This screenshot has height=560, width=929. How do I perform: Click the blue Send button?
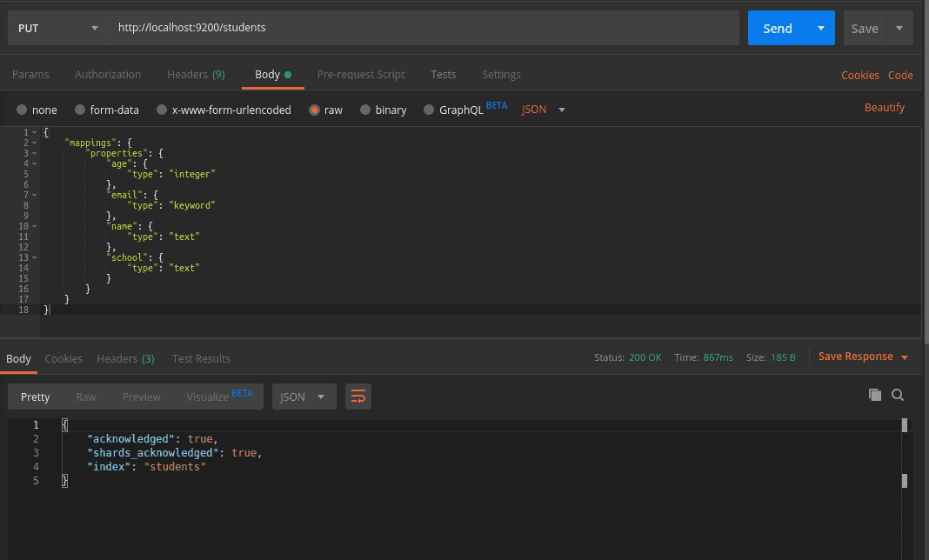[x=777, y=28]
